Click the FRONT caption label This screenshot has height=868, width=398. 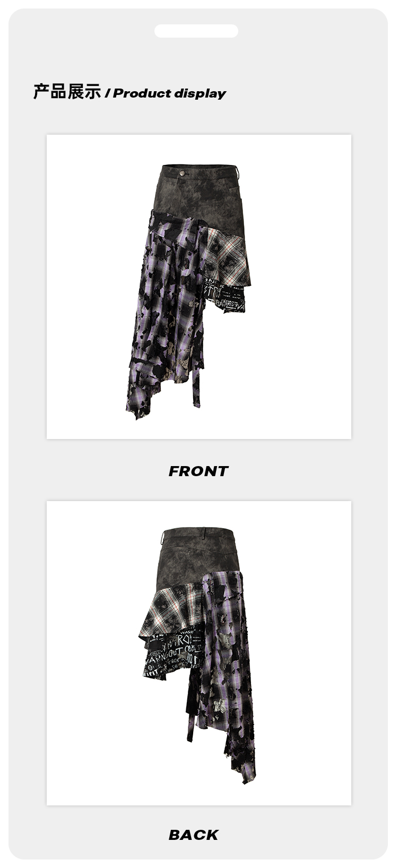[198, 471]
